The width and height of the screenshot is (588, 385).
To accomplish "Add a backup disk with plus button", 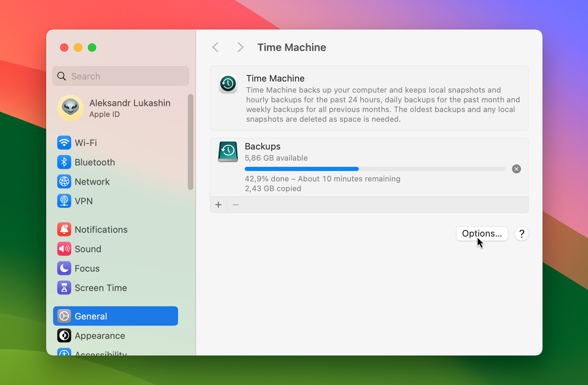I will [218, 205].
